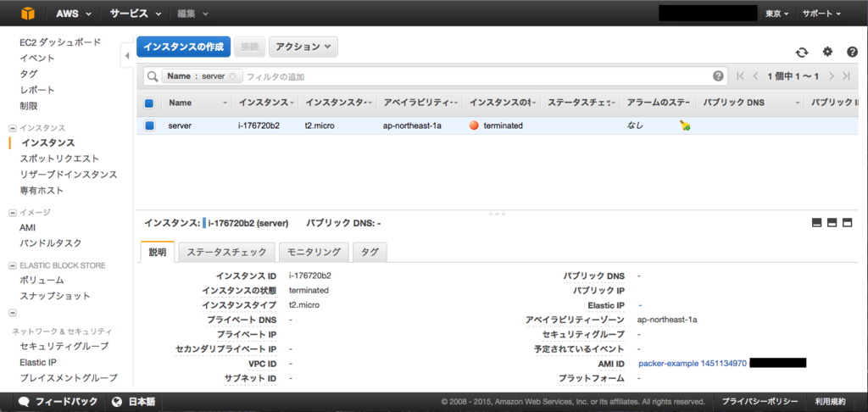Open the AWS dropdown menu
The image size is (868, 412).
click(x=74, y=14)
